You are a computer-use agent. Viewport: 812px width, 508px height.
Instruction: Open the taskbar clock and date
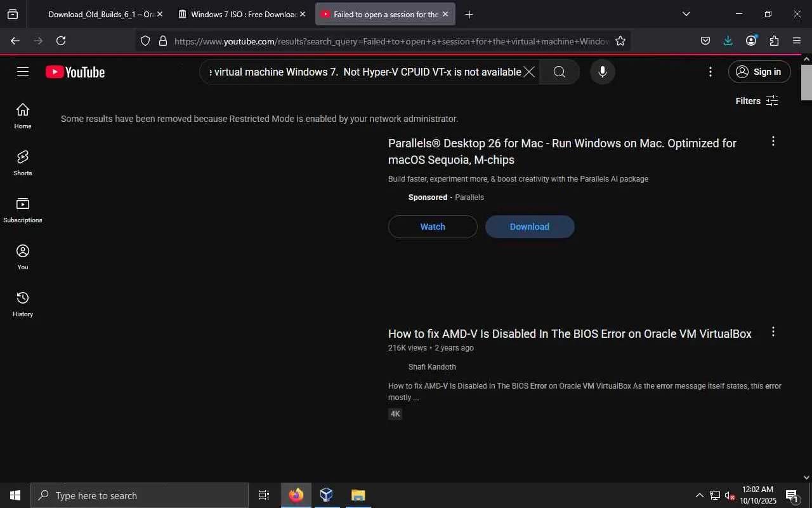click(758, 495)
